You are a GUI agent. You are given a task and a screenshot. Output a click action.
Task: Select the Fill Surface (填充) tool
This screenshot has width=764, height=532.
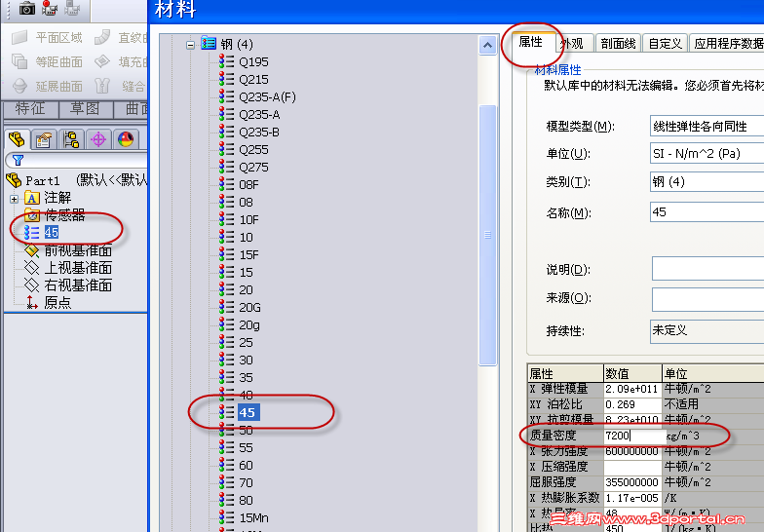point(121,62)
